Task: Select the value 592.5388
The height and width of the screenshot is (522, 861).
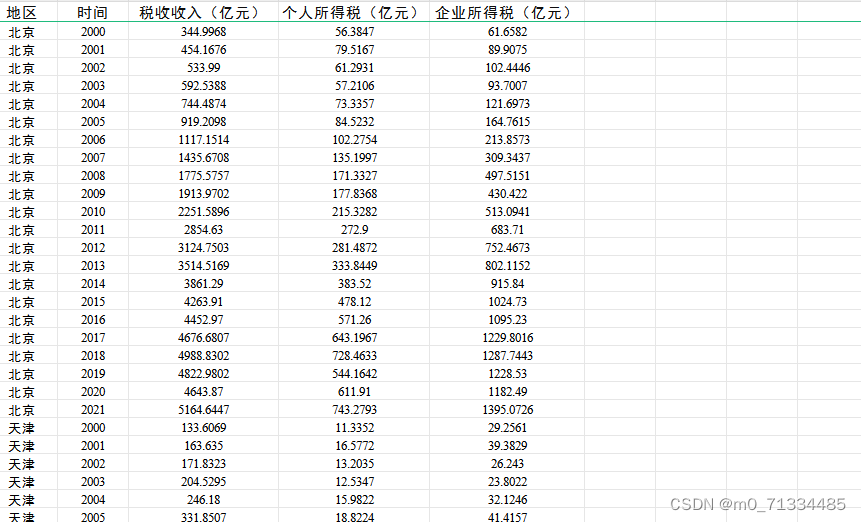Action: pyautogui.click(x=204, y=86)
